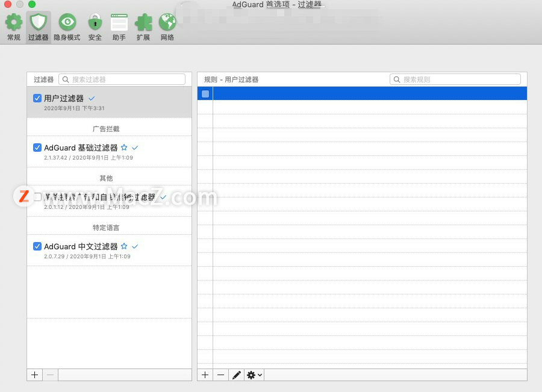The image size is (542, 392).
Task: Edit the selected rule with the pencil icon
Action: 237,375
